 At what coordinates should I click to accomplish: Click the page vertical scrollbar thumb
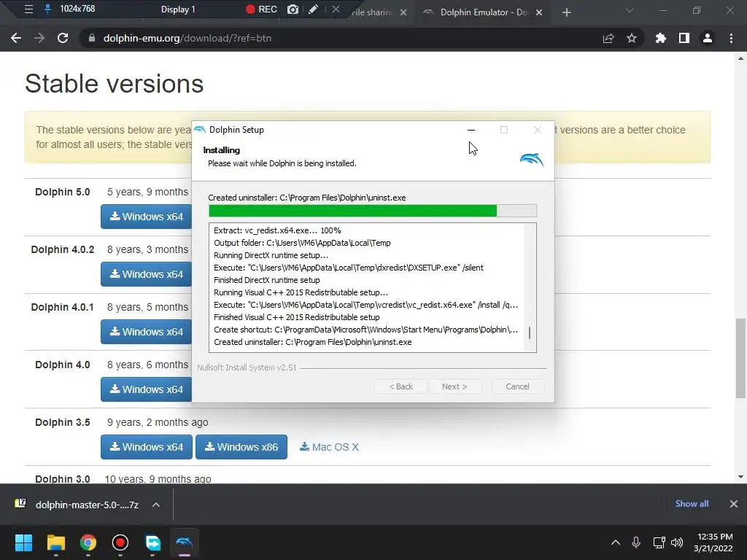point(740,358)
